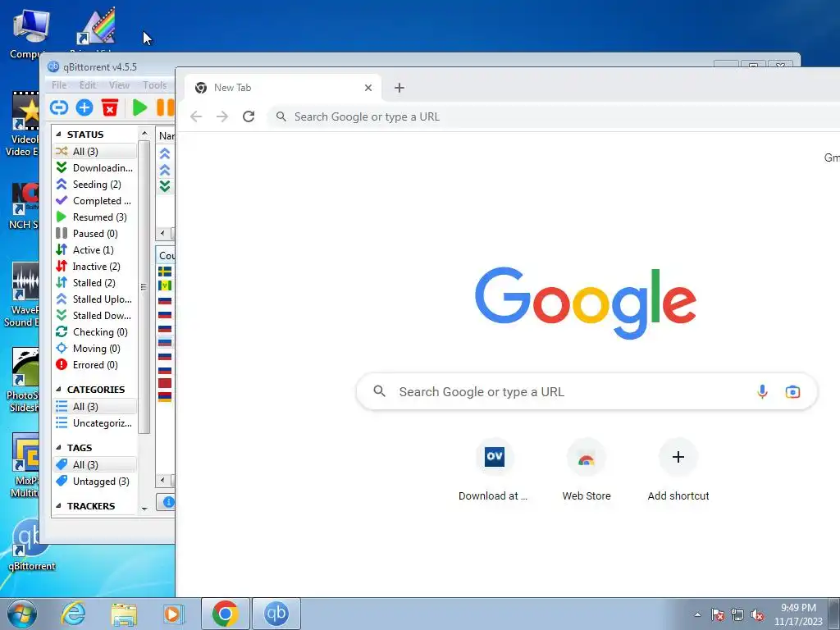The width and height of the screenshot is (840, 630).
Task: Show Resumed (3) torrents
Action: [x=95, y=217]
